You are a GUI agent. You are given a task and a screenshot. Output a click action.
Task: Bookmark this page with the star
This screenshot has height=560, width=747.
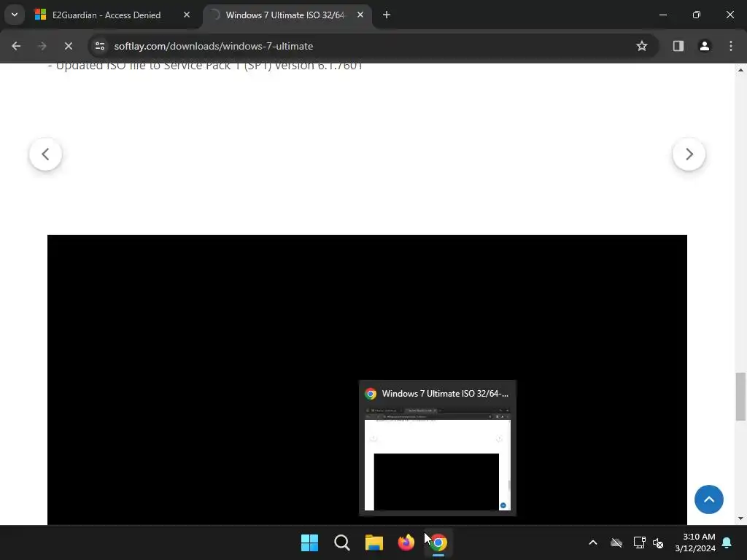pos(642,46)
